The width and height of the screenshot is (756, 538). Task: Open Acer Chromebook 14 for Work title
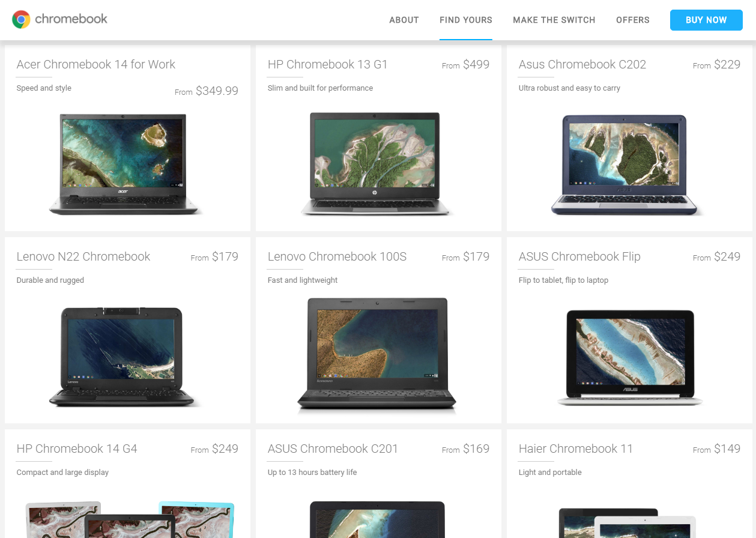[x=96, y=64]
